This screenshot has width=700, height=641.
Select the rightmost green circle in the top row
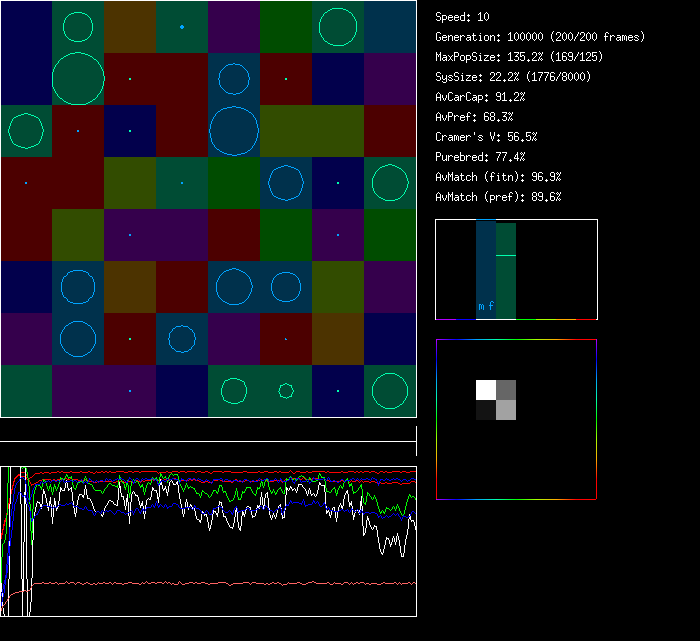point(338,27)
